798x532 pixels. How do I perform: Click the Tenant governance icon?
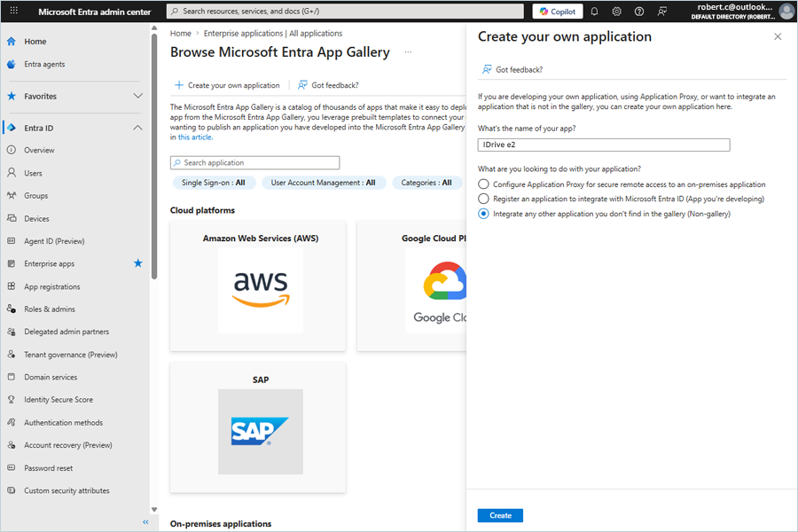click(x=12, y=355)
